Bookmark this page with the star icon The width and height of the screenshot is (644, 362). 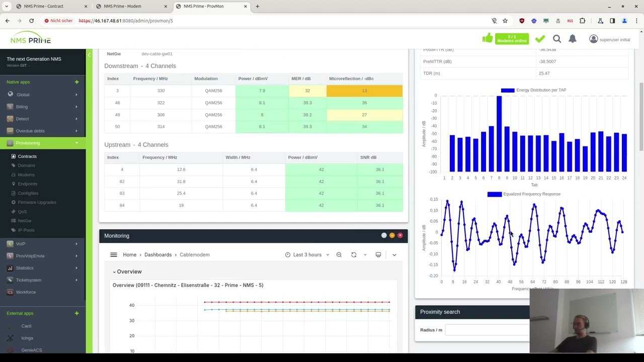click(505, 21)
